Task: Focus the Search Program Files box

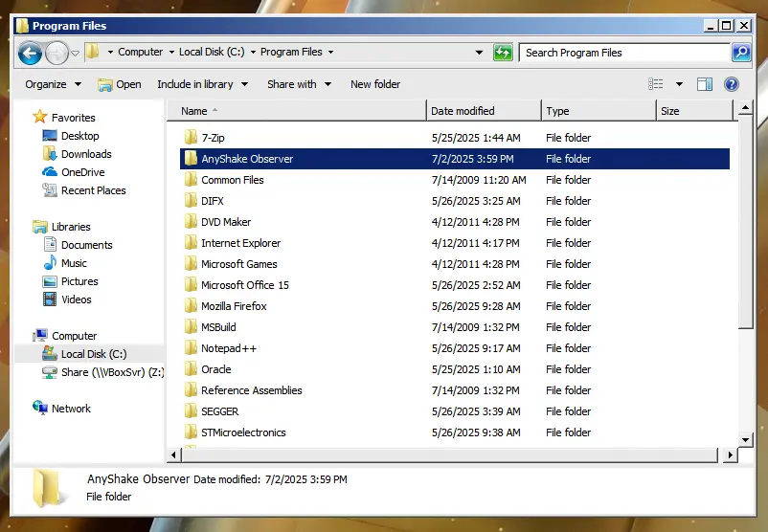Action: point(624,53)
